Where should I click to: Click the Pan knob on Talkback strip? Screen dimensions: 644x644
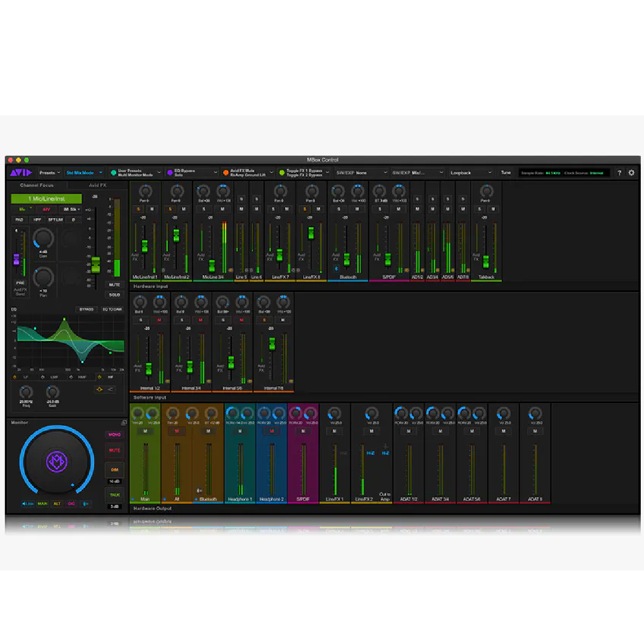coord(486,191)
